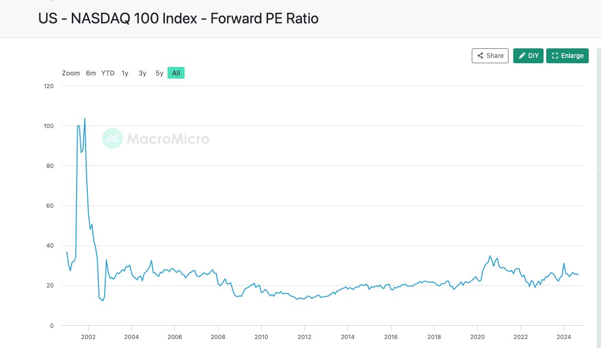This screenshot has height=364, width=601.
Task: Click the 2018 x-axis label
Action: point(434,337)
